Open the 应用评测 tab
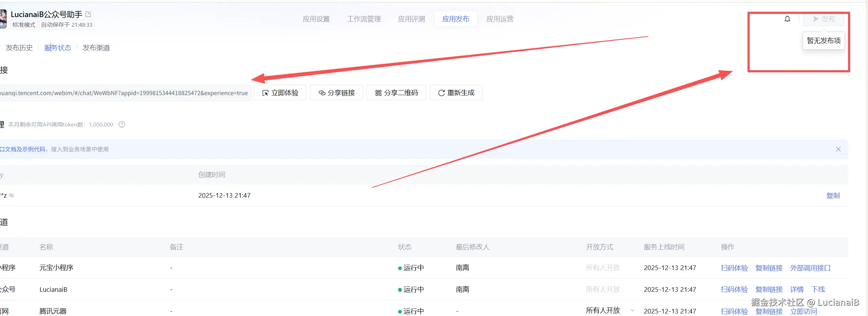This screenshot has height=316, width=868. [x=411, y=19]
